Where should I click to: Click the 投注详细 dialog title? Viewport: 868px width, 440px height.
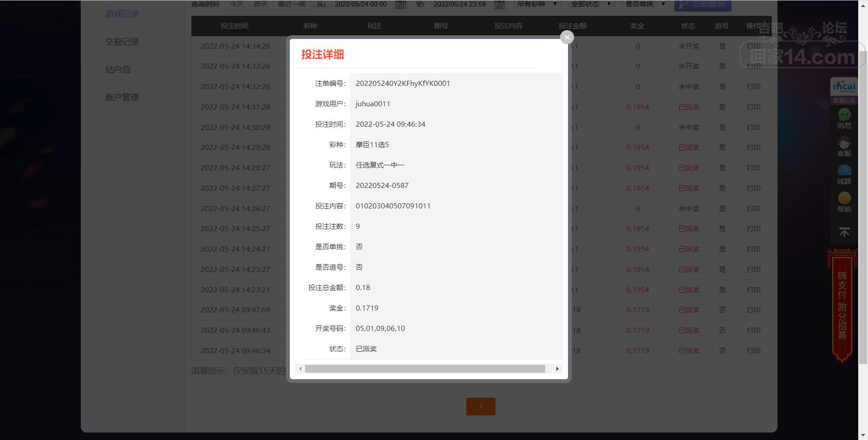323,55
